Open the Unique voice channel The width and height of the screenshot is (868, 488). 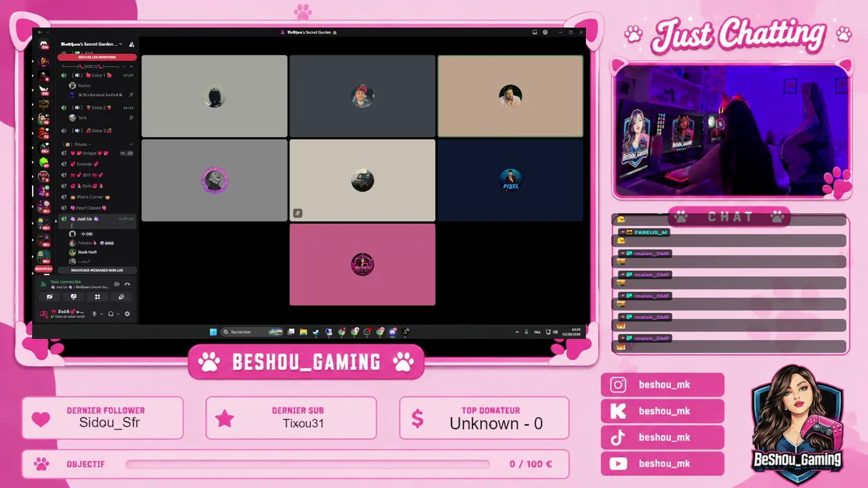[x=98, y=153]
